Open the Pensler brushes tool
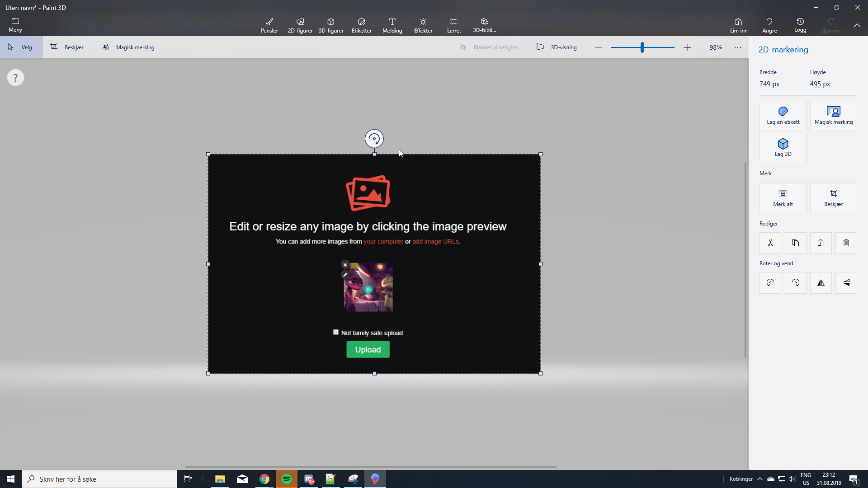Viewport: 868px width, 488px height. (269, 25)
